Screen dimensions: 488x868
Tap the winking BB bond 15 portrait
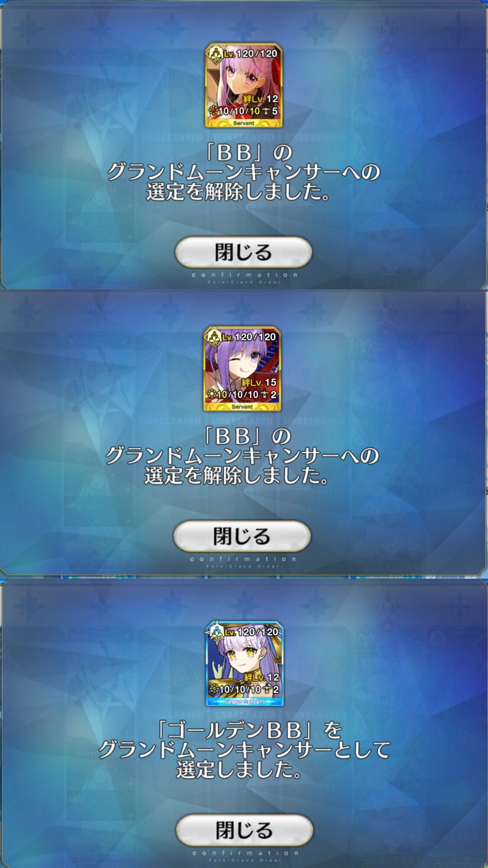click(x=242, y=369)
